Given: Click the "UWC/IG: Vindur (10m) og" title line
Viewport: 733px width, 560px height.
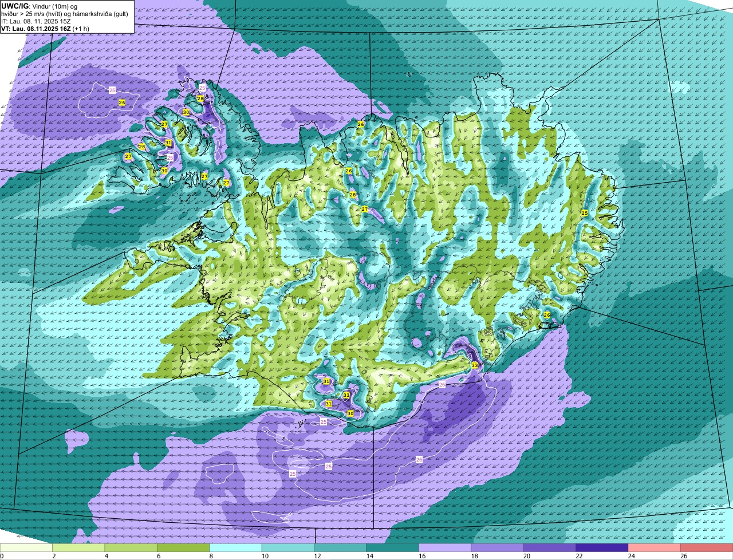Looking at the screenshot, I should 39,6.
